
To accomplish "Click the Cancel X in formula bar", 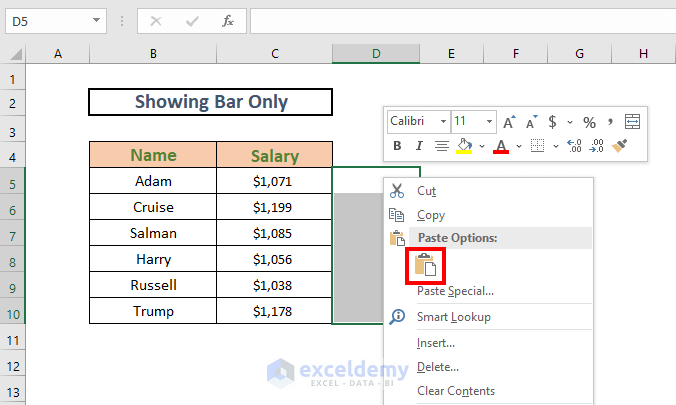I will click(156, 21).
